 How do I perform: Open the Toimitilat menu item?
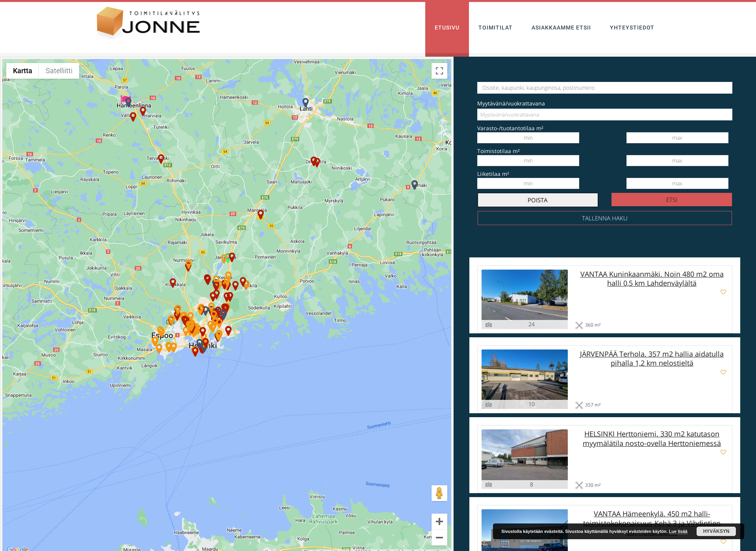495,28
